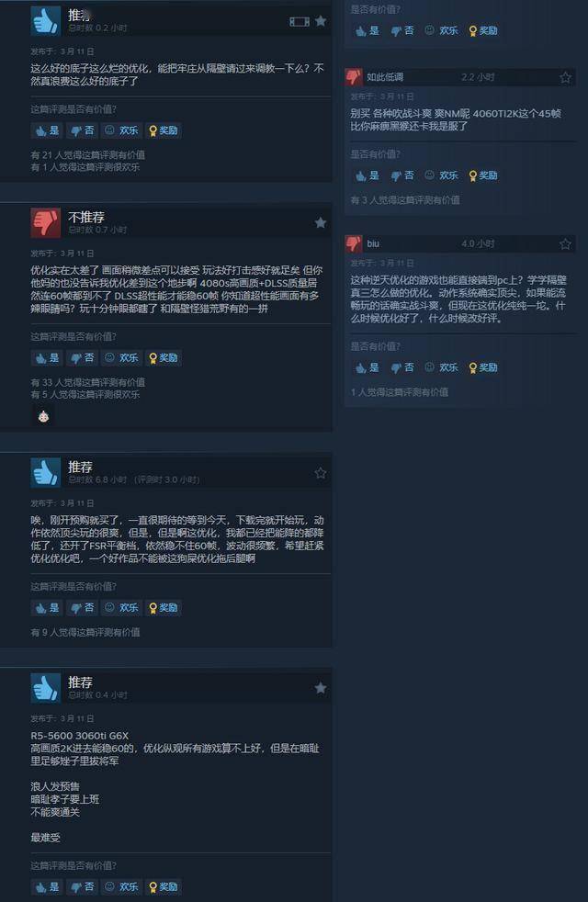Click the Steam Deck icon in first review header
This screenshot has height=902, width=588.
pyautogui.click(x=300, y=22)
